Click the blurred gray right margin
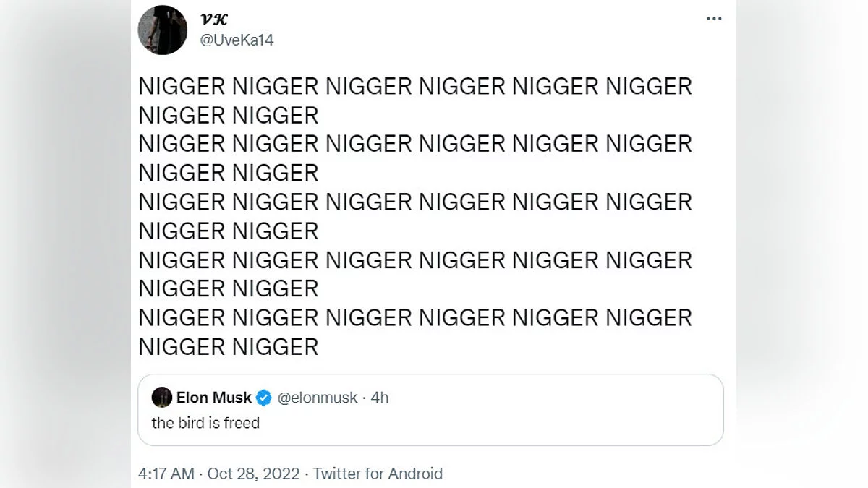 (x=803, y=244)
